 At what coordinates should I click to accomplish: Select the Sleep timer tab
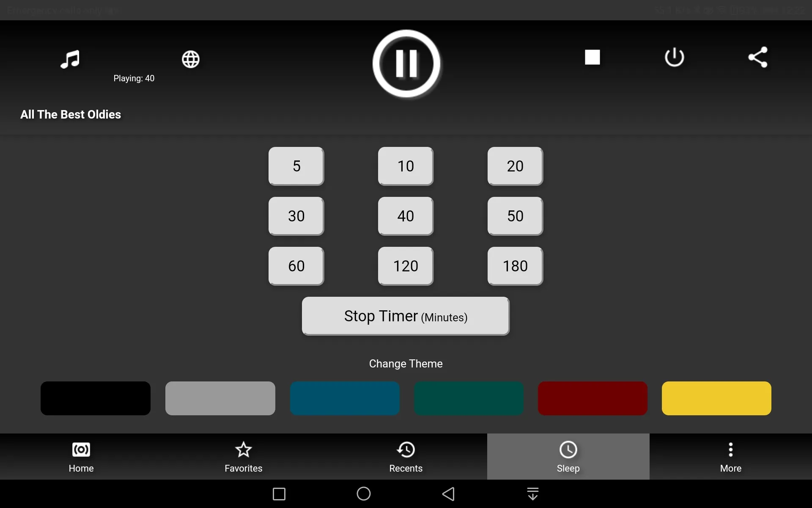coord(568,456)
